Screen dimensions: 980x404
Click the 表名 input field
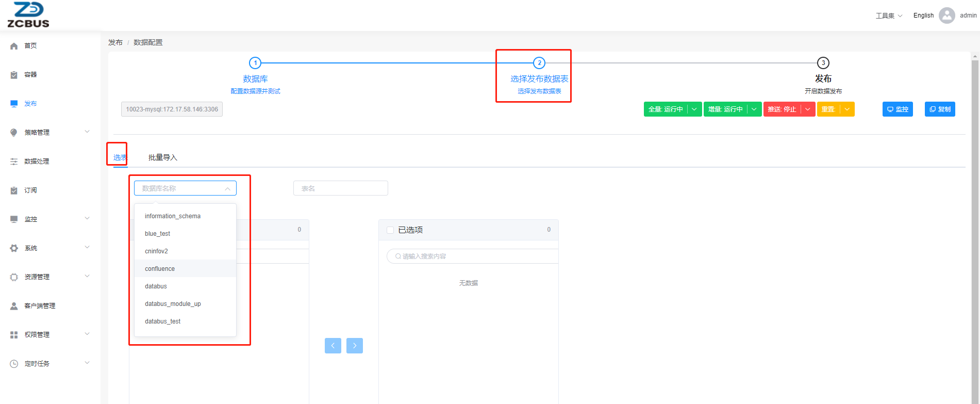(340, 188)
